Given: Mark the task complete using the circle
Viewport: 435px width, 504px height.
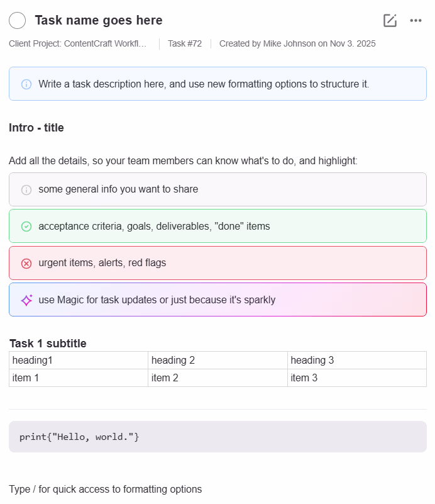Looking at the screenshot, I should click(x=17, y=20).
